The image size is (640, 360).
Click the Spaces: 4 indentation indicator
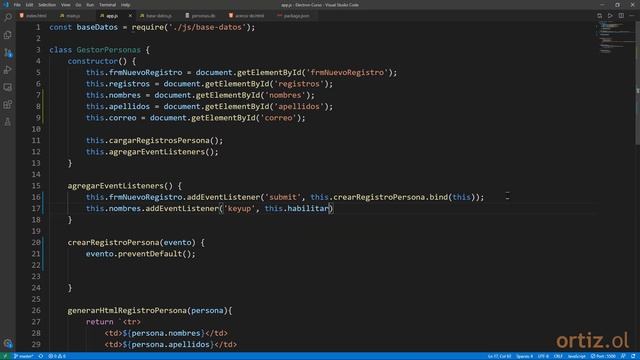click(524, 356)
